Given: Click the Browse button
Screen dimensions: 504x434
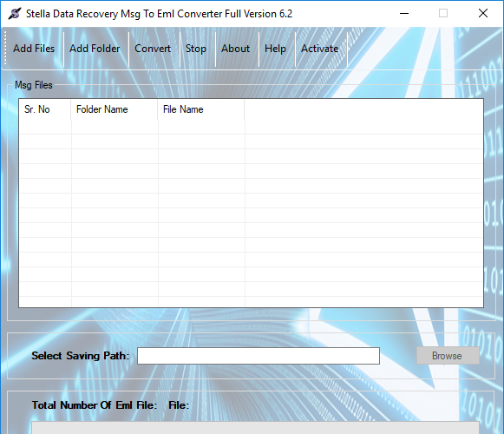Looking at the screenshot, I should (x=448, y=356).
